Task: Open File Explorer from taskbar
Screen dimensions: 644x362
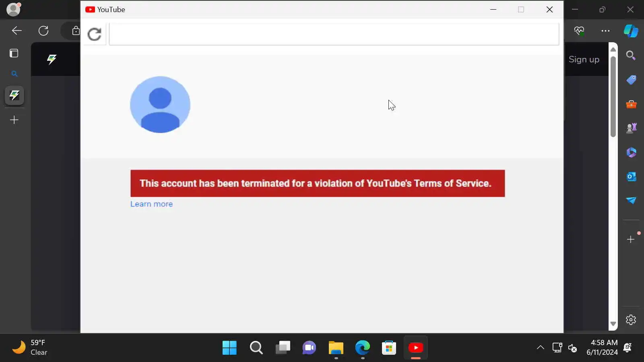Action: click(x=336, y=348)
